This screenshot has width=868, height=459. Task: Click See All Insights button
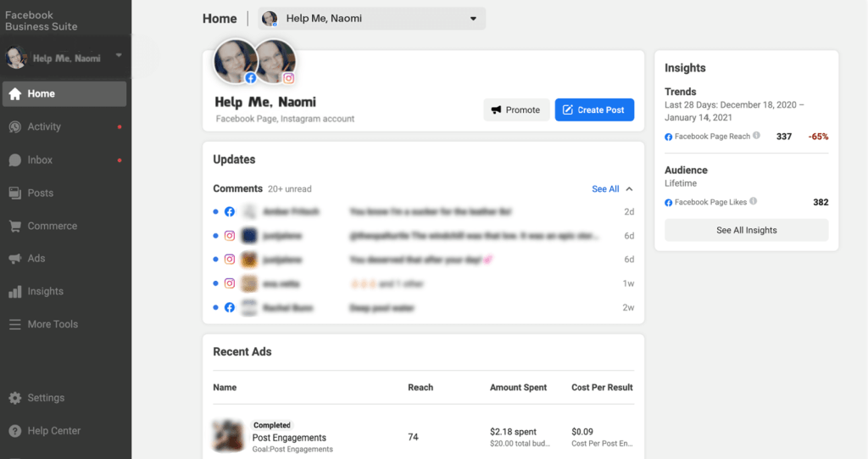pyautogui.click(x=746, y=230)
